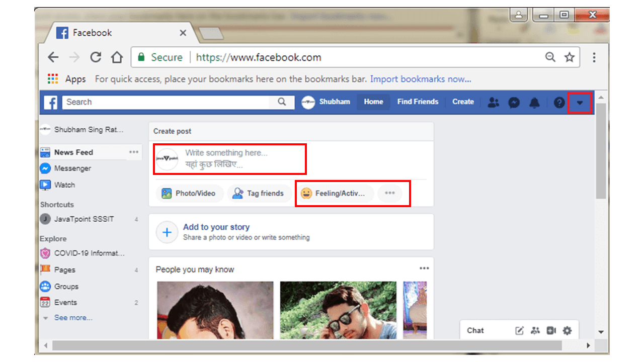Open the Quick Help question icon
Viewport: 644px width, 362px height.
click(x=559, y=103)
